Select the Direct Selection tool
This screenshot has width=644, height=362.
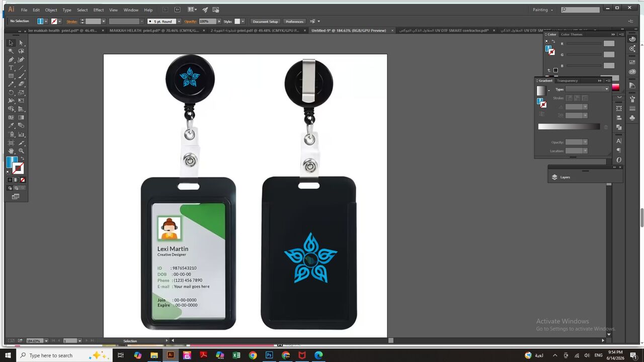point(21,43)
